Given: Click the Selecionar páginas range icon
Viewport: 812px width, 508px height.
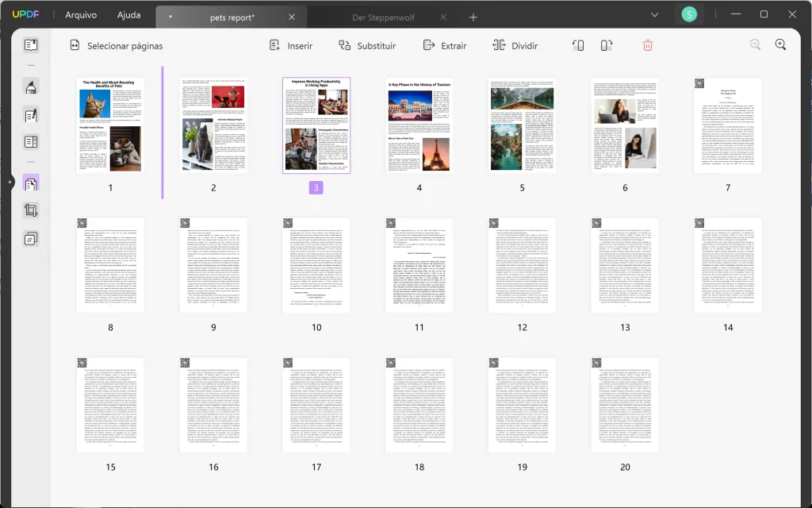Looking at the screenshot, I should pos(75,45).
